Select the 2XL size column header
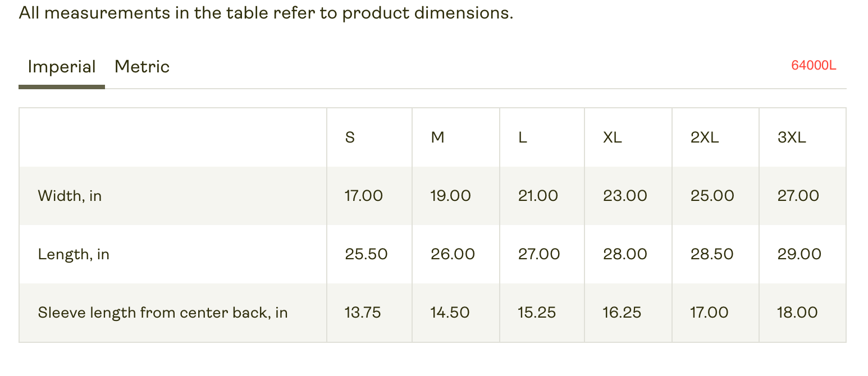This screenshot has height=376, width=868. [705, 137]
